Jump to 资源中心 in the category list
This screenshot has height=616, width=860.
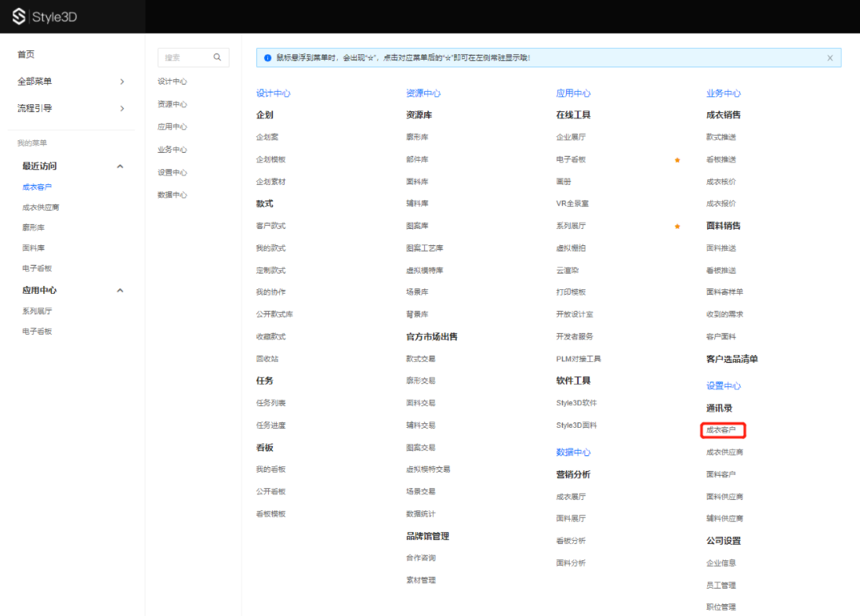click(172, 104)
